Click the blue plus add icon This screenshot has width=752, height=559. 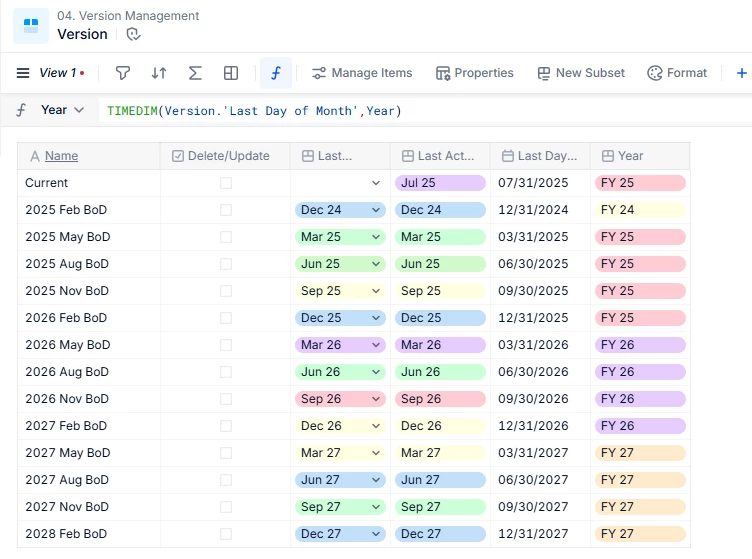tap(741, 73)
